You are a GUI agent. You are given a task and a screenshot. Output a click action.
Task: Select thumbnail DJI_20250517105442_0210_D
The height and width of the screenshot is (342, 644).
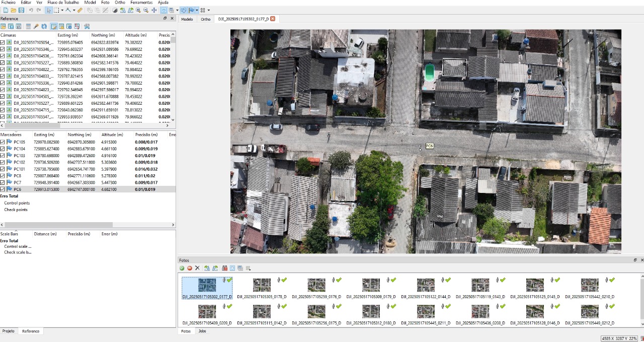tap(589, 289)
